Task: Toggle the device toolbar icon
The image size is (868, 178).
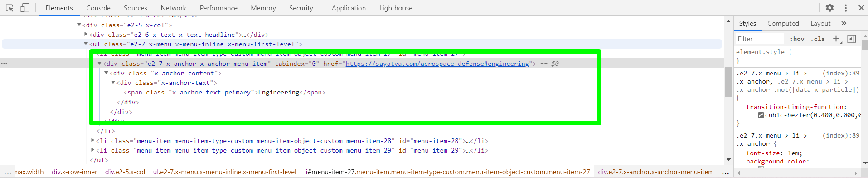Action: click(x=24, y=8)
